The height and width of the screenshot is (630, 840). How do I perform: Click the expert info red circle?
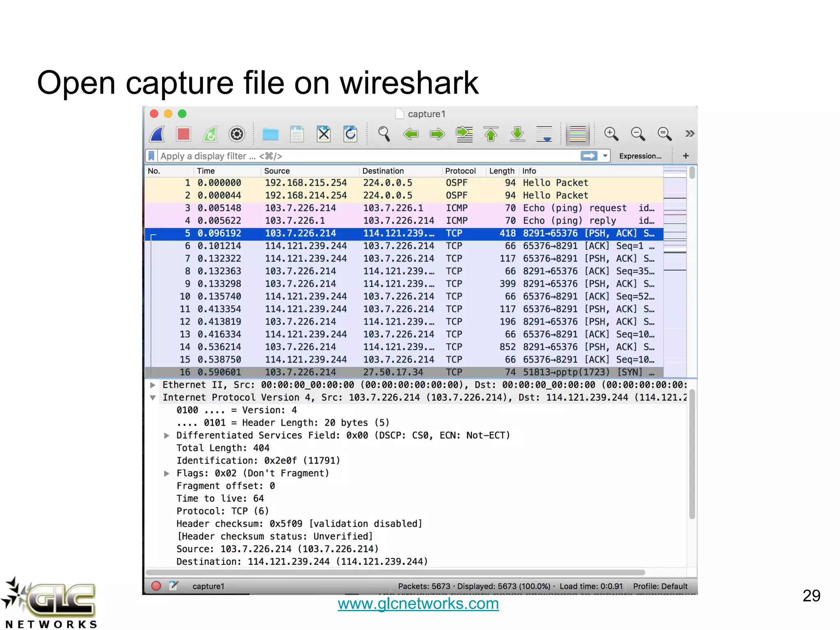coord(156,586)
